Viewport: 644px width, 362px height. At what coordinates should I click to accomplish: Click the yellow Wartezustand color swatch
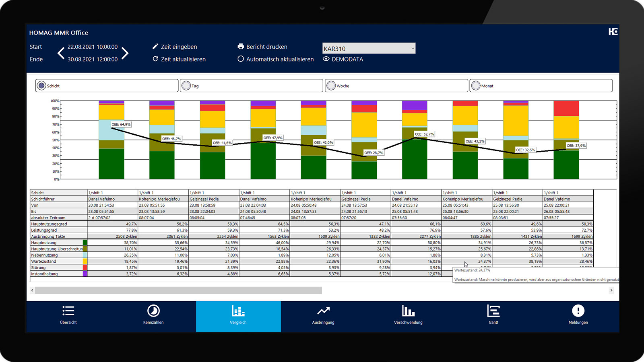[85, 261]
